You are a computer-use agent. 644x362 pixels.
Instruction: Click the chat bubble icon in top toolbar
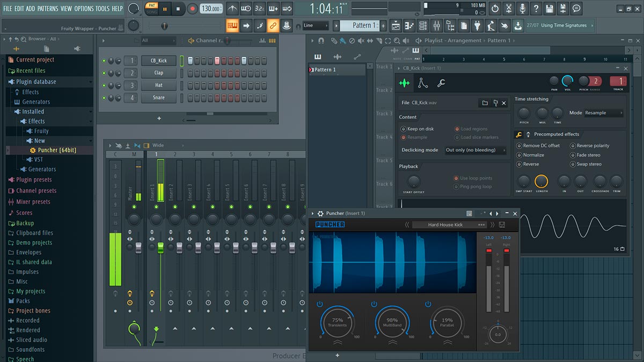point(576,9)
